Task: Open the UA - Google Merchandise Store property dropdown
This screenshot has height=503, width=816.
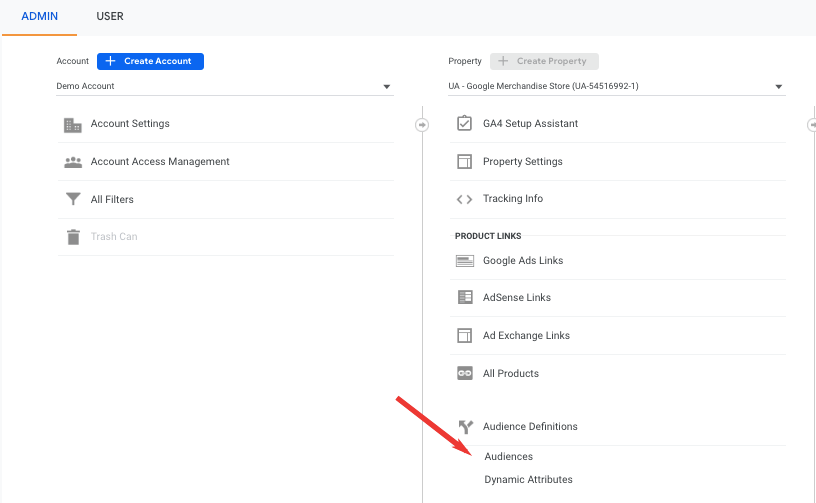Action: (x=617, y=86)
